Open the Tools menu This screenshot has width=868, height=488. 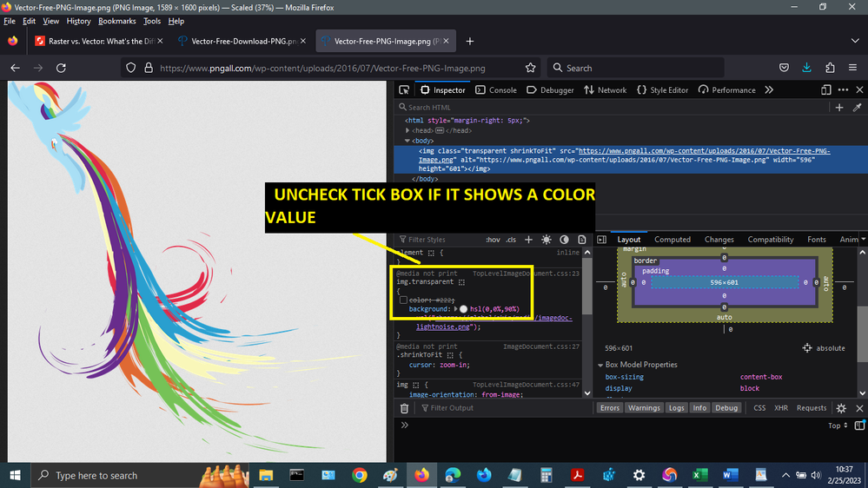152,21
